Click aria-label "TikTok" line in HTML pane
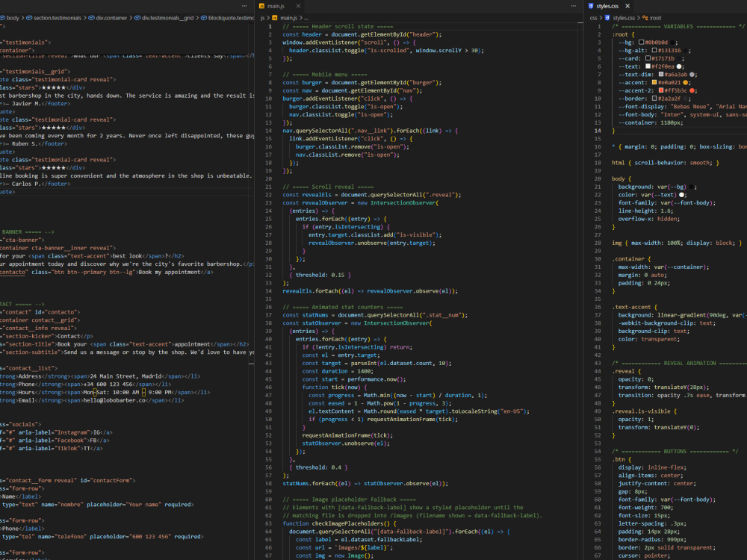747x560 pixels. [52, 449]
